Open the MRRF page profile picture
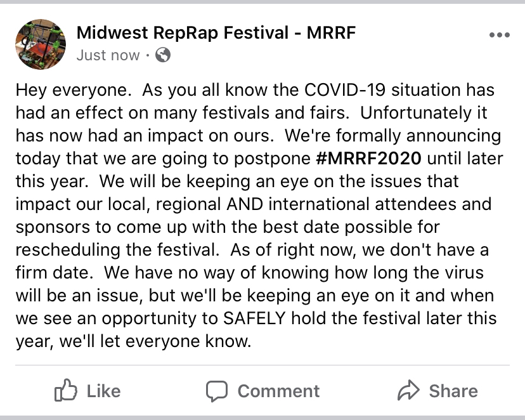Screen dimensions: 525x420 (41, 44)
